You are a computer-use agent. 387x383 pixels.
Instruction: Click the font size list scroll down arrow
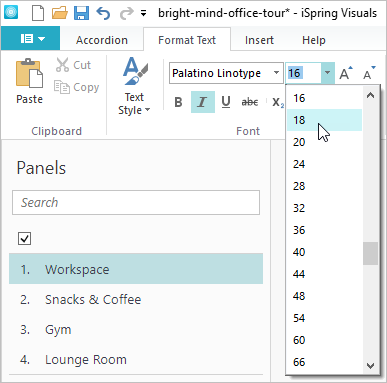(x=370, y=365)
